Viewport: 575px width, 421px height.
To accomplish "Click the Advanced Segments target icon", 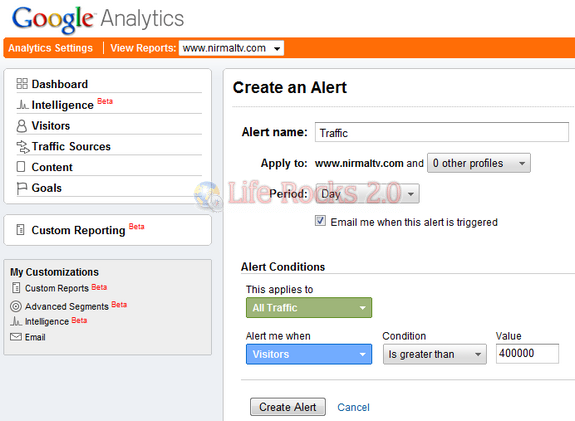I will pyautogui.click(x=16, y=306).
